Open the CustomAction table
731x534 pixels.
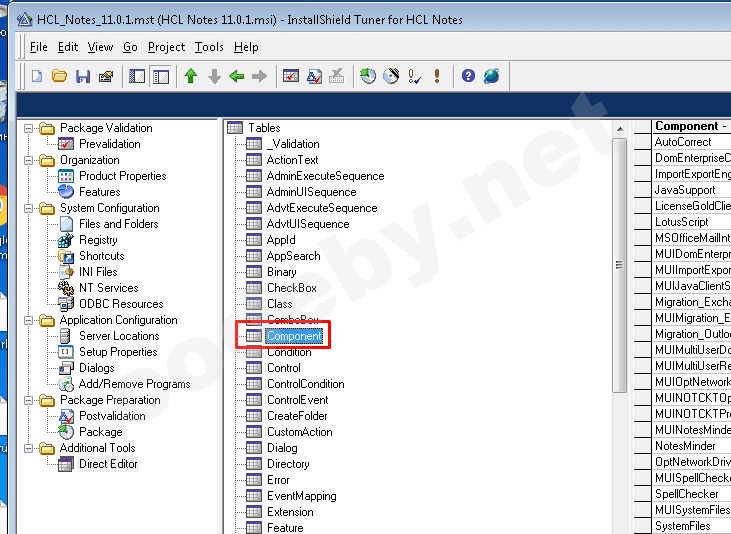(x=300, y=432)
